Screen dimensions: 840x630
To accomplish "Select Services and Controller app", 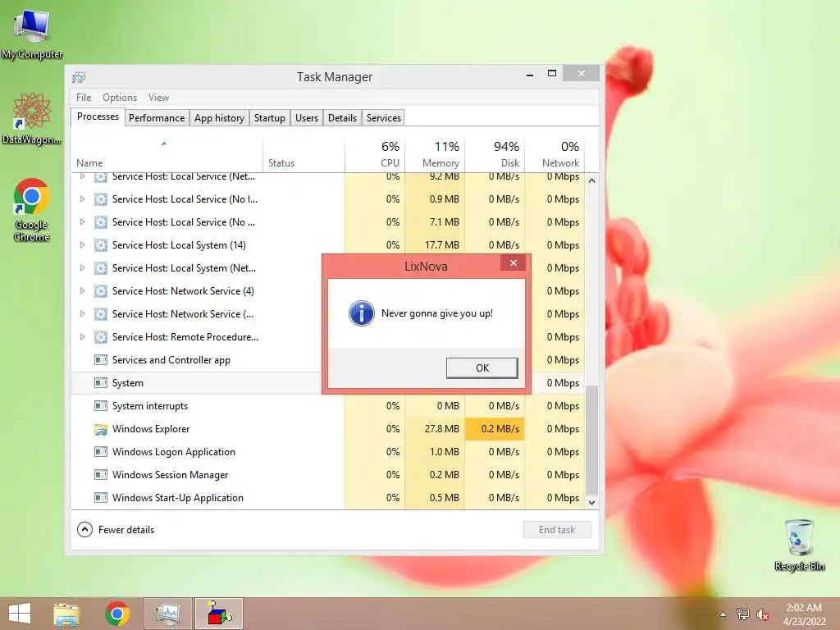I will pos(196,360).
